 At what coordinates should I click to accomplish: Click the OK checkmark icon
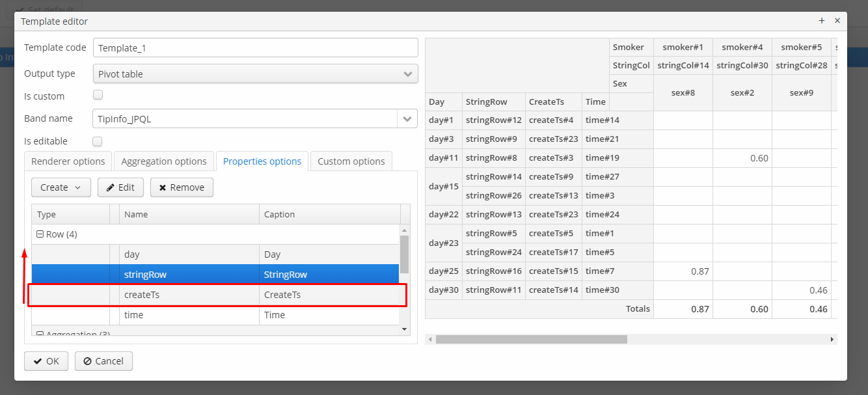point(36,361)
